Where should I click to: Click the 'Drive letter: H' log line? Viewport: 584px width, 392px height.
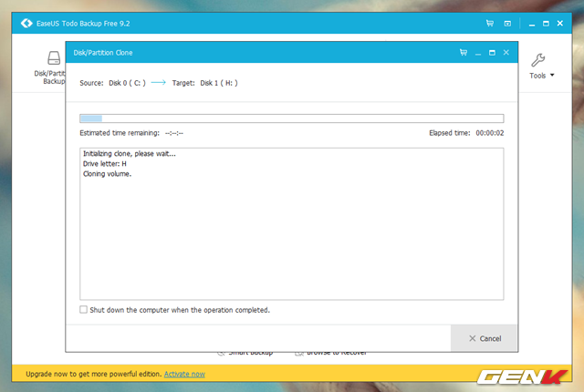point(105,164)
